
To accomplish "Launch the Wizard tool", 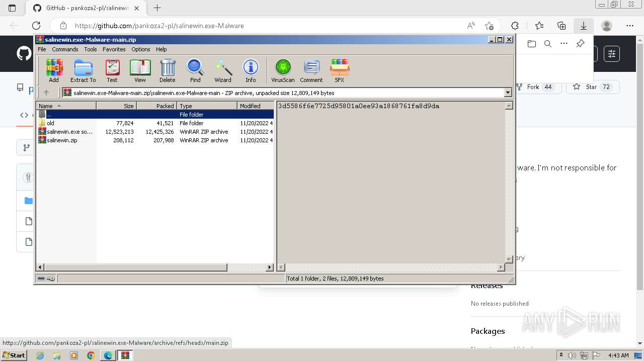I will [x=223, y=70].
